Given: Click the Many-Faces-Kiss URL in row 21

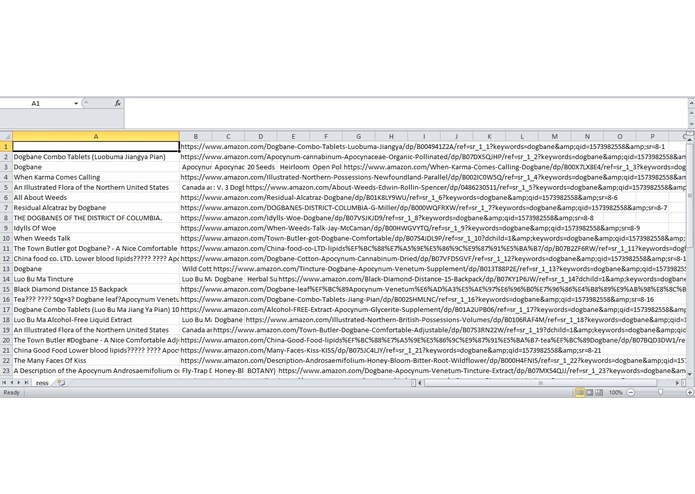Looking at the screenshot, I should click(x=390, y=350).
